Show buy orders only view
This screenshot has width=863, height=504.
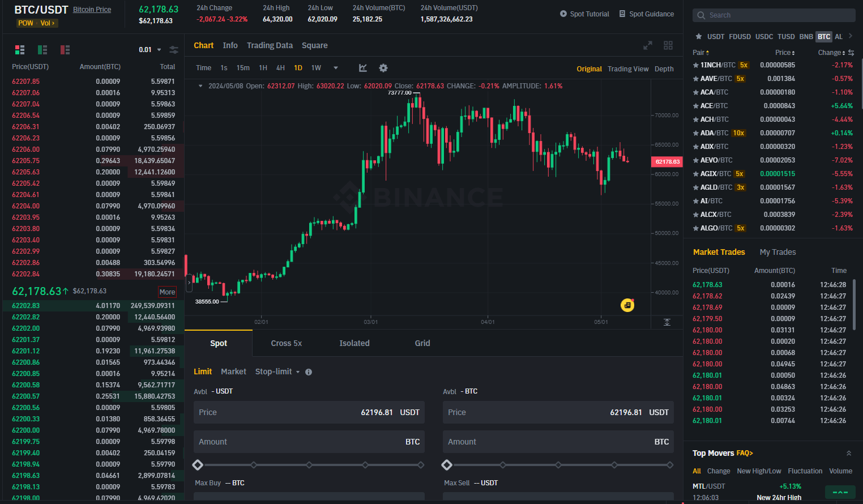42,50
